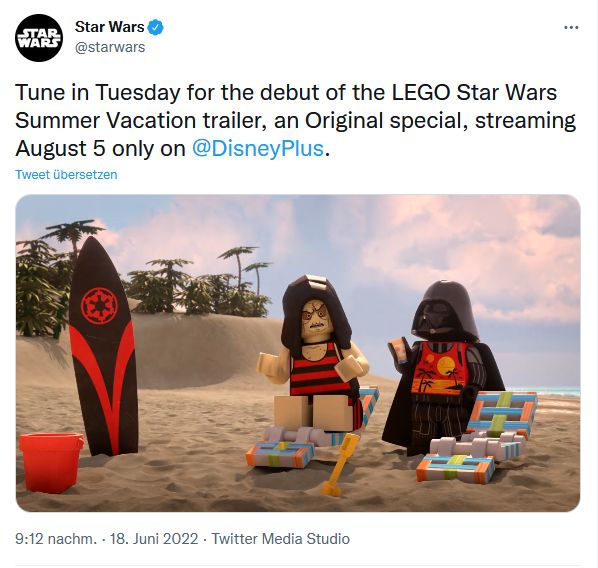The width and height of the screenshot is (598, 568).
Task: Open the Star Wars profile avatar
Action: point(39,38)
